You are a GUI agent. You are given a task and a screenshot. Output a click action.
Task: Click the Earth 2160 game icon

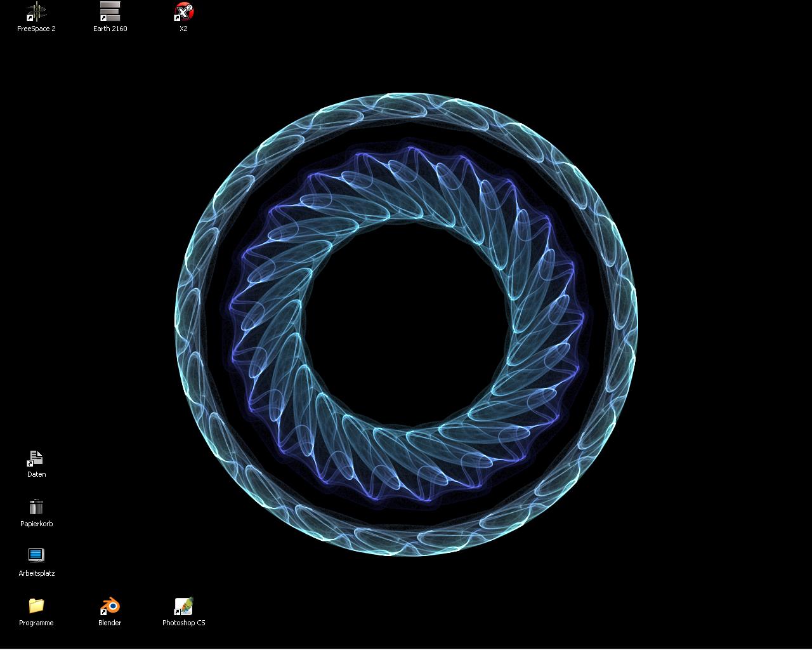point(110,11)
